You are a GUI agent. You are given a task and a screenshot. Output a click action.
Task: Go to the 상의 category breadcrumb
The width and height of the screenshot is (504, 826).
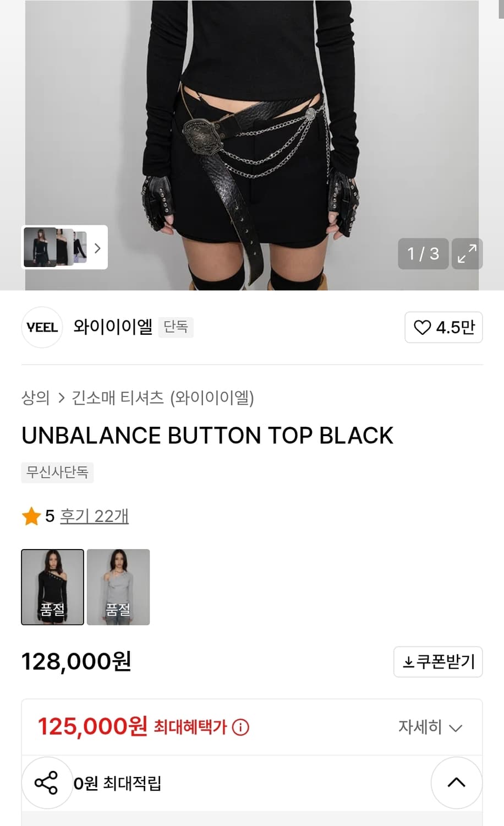(x=36, y=398)
